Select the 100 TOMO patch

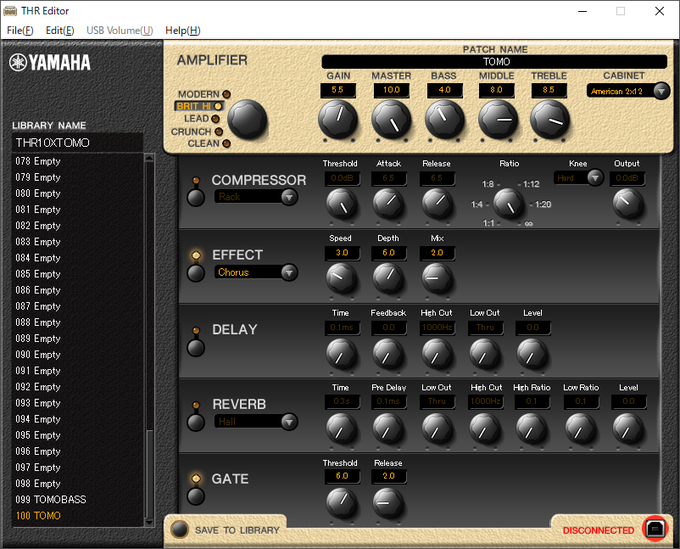click(x=77, y=516)
